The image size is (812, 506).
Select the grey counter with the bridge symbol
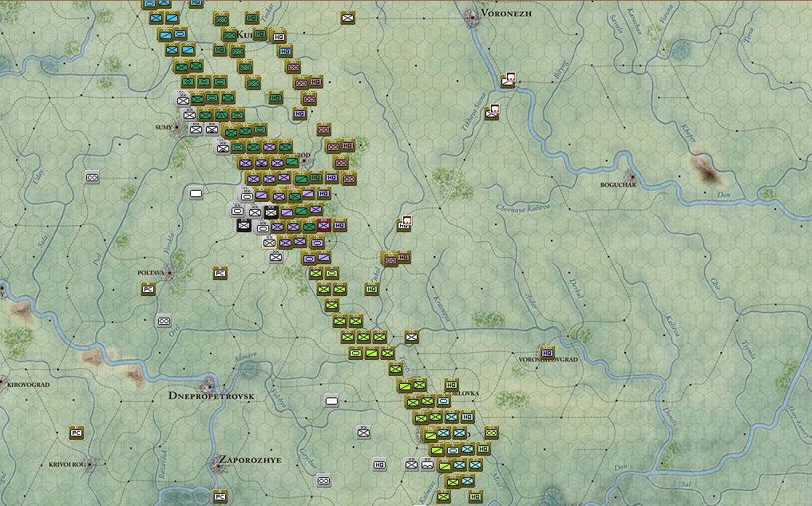[x=427, y=464]
